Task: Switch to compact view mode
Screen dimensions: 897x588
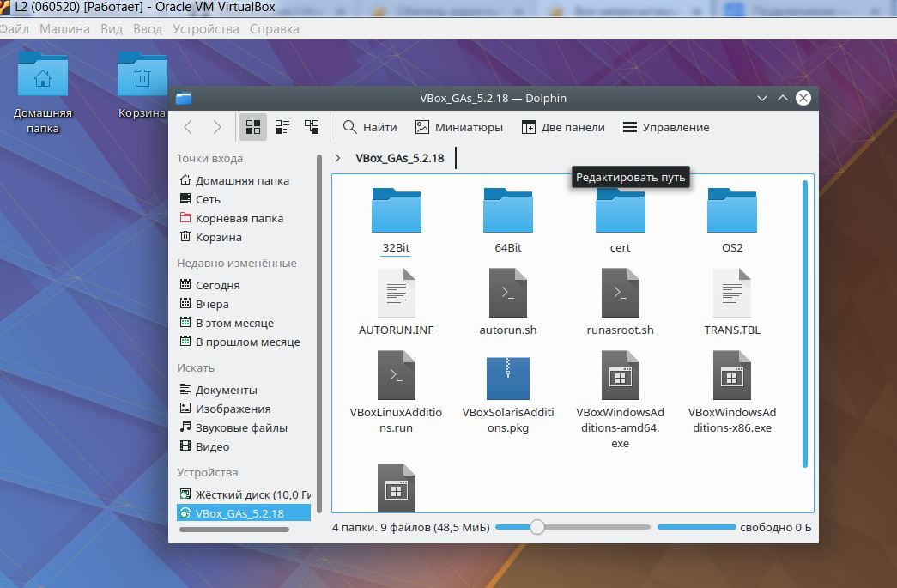Action: click(x=282, y=127)
